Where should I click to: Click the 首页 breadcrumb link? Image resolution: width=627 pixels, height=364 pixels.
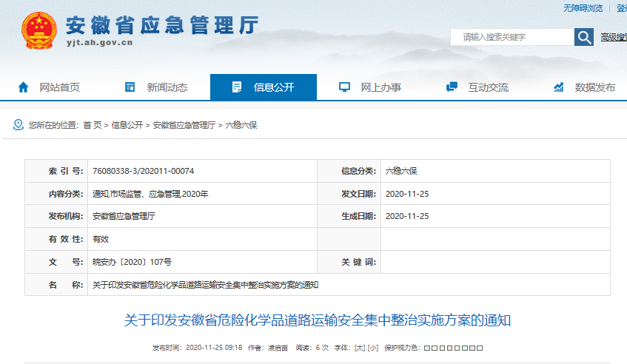coord(93,125)
